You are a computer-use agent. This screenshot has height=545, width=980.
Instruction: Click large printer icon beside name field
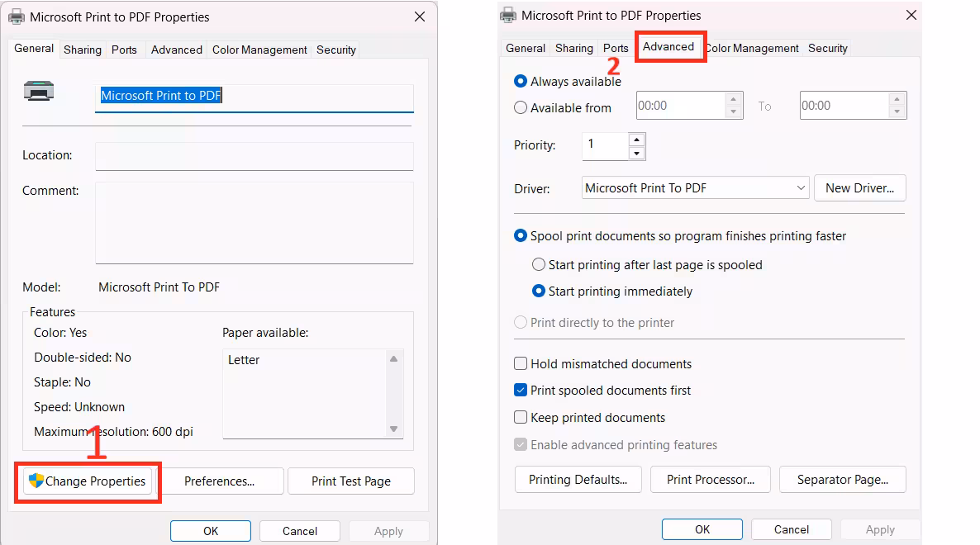tap(39, 91)
